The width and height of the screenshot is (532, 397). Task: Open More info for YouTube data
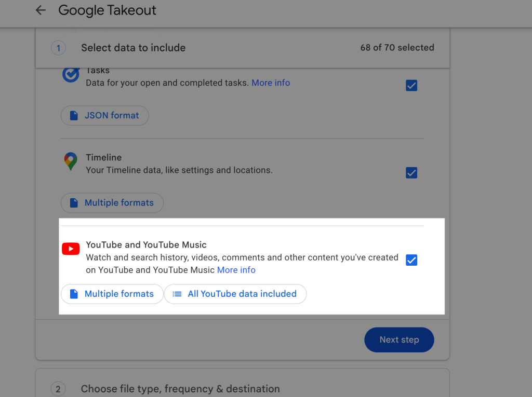pyautogui.click(x=236, y=270)
